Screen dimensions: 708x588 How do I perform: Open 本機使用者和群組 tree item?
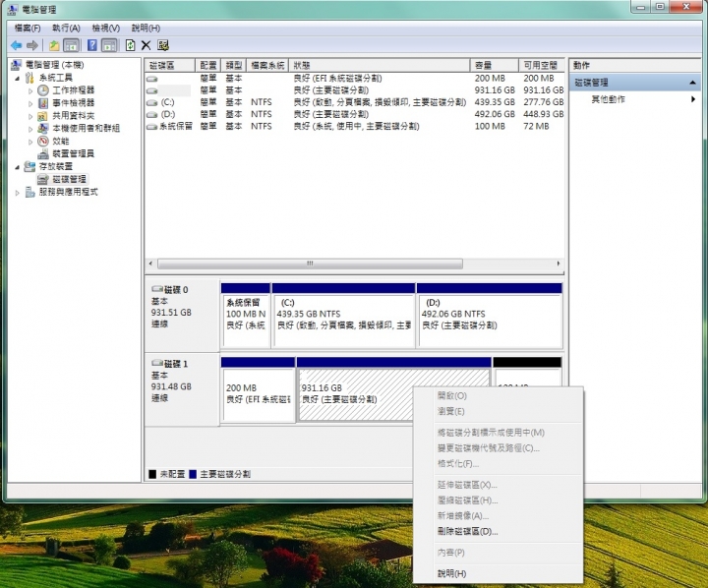pos(86,128)
